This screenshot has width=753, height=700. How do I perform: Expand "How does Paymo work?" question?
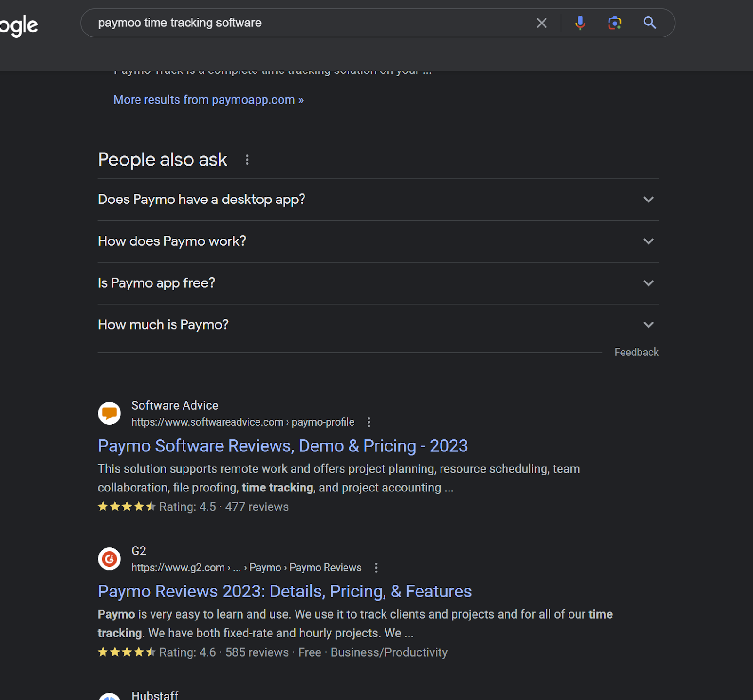coord(378,241)
